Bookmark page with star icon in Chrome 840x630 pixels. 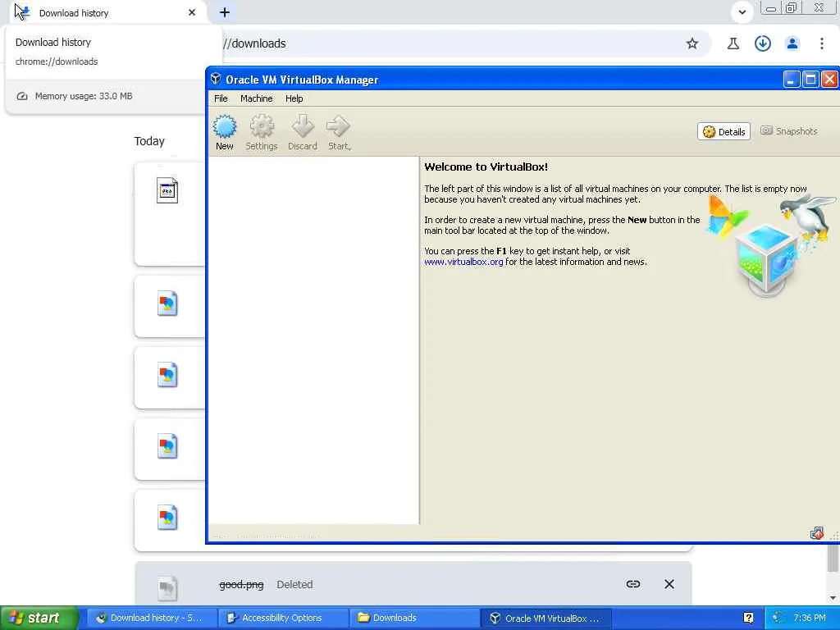tap(692, 43)
